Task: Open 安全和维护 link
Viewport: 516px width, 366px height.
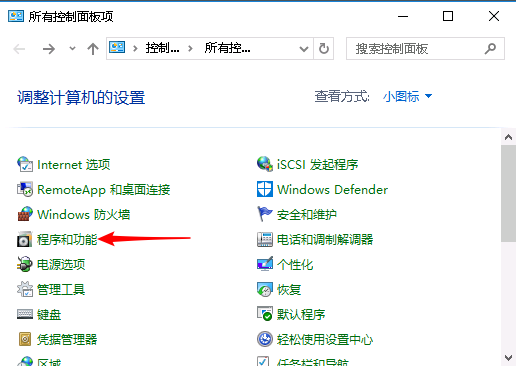Action: 307,215
